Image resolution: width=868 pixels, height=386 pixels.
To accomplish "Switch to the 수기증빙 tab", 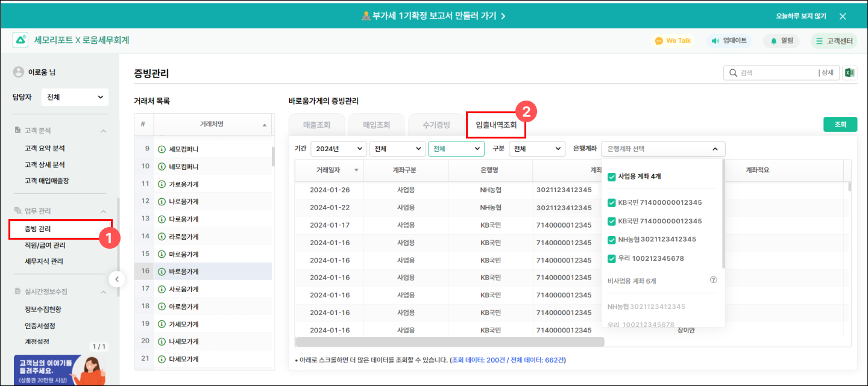I will click(436, 125).
